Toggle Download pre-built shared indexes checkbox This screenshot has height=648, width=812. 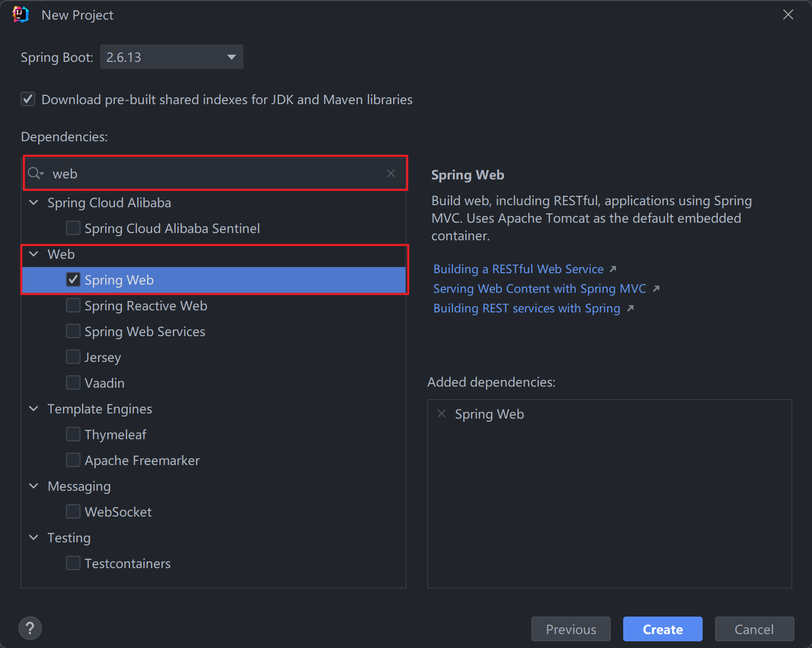(x=28, y=99)
